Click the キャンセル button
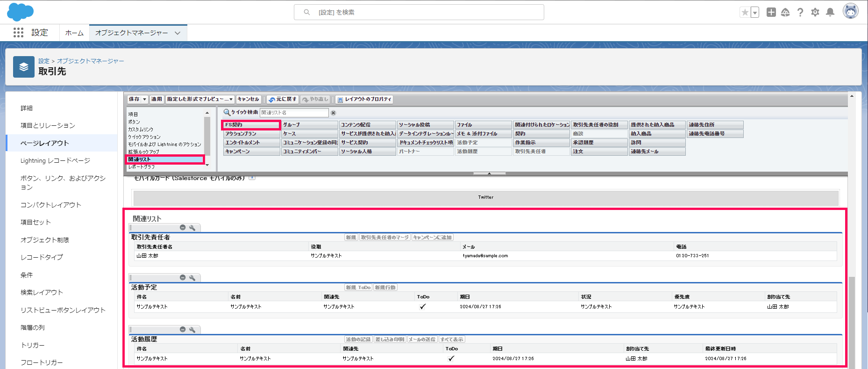The width and height of the screenshot is (868, 369). [248, 99]
